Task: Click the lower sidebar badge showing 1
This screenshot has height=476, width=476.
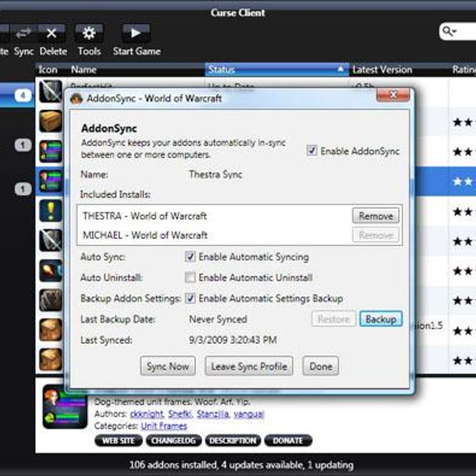Action: [x=23, y=189]
